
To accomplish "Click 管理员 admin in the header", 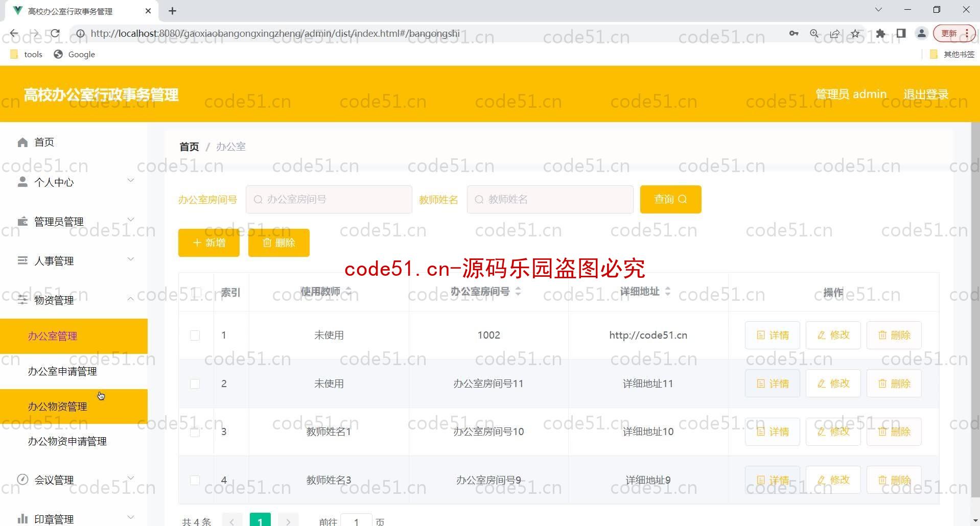I will point(851,94).
